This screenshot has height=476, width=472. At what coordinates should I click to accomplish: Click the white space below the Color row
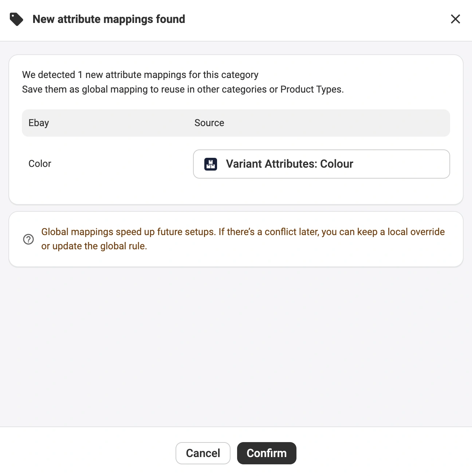[x=236, y=191]
